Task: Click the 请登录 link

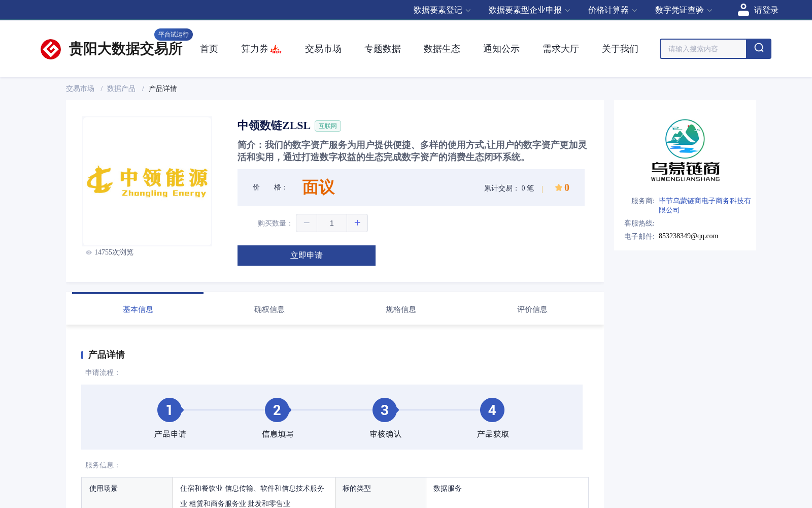Action: click(766, 10)
